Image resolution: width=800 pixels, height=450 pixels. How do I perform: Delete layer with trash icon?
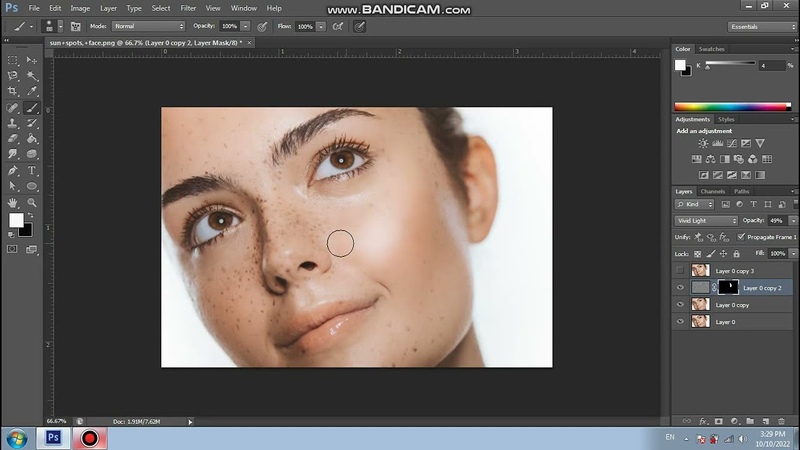[x=781, y=421]
